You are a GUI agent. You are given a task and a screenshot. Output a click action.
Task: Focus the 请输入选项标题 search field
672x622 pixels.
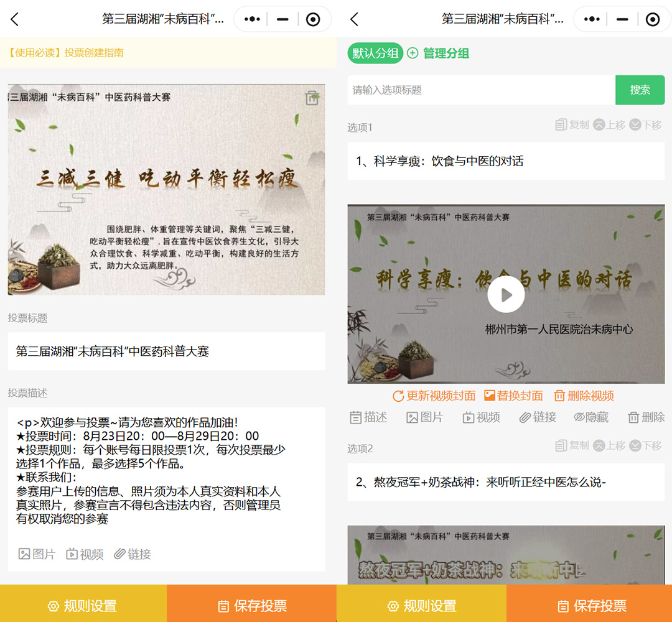click(x=481, y=90)
